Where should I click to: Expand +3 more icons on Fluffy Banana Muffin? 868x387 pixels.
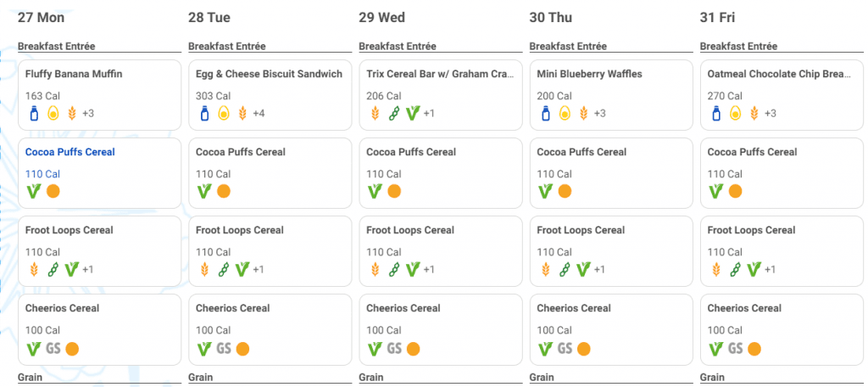tap(88, 114)
